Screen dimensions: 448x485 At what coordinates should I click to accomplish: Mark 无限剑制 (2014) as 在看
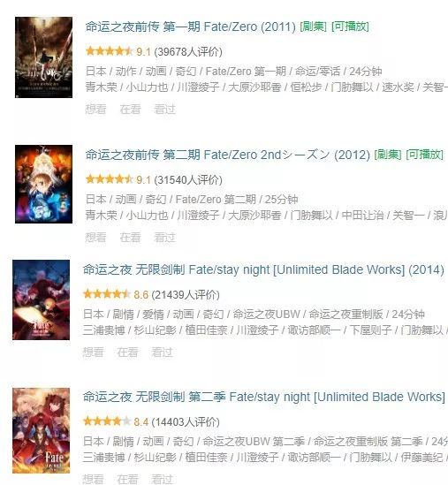127,352
